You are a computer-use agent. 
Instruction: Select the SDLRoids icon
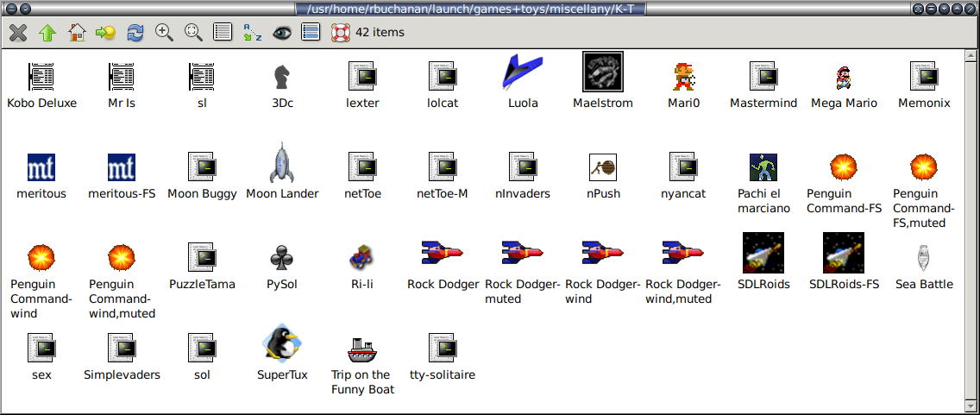coord(763,253)
